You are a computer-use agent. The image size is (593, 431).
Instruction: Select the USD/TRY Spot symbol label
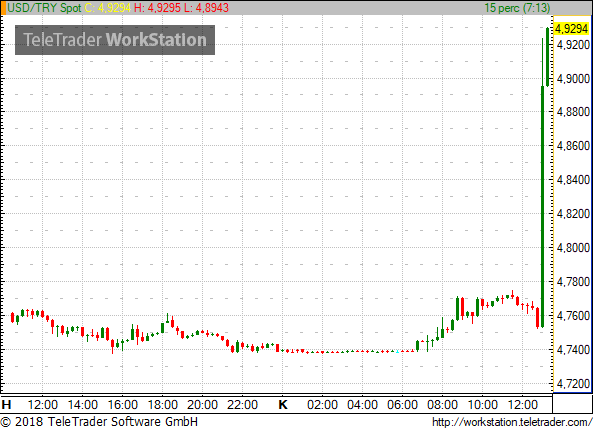pos(44,8)
